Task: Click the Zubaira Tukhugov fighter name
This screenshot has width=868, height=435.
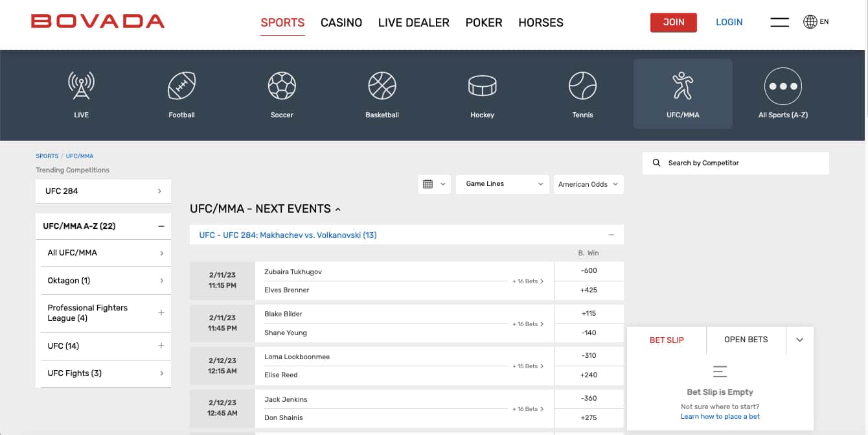Action: pos(293,272)
